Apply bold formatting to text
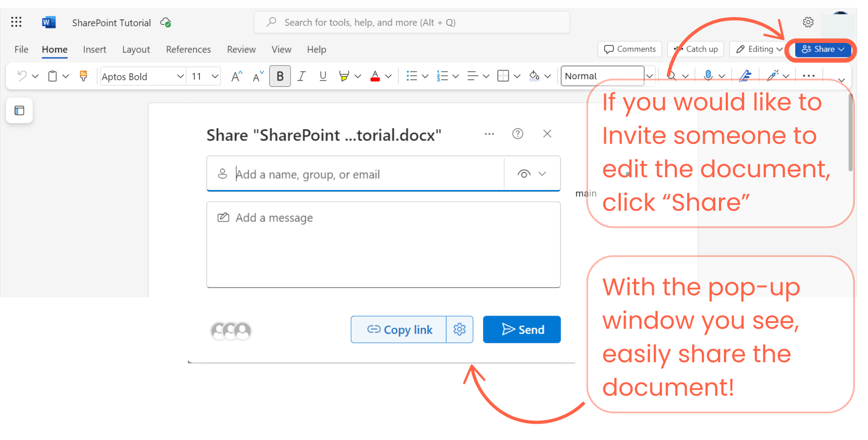 280,76
